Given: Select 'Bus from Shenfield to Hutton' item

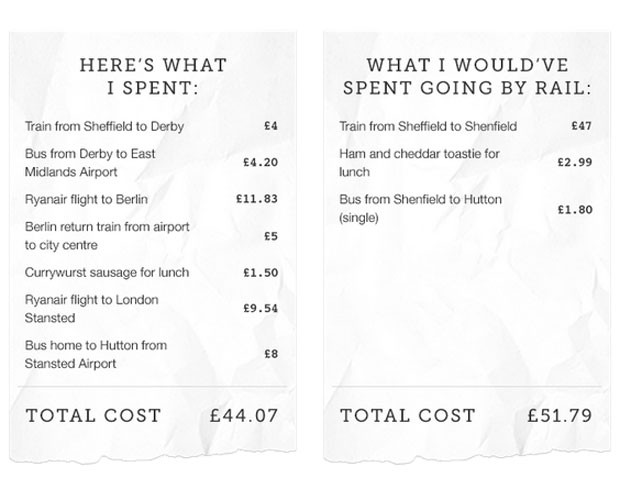Looking at the screenshot, I should [x=421, y=208].
